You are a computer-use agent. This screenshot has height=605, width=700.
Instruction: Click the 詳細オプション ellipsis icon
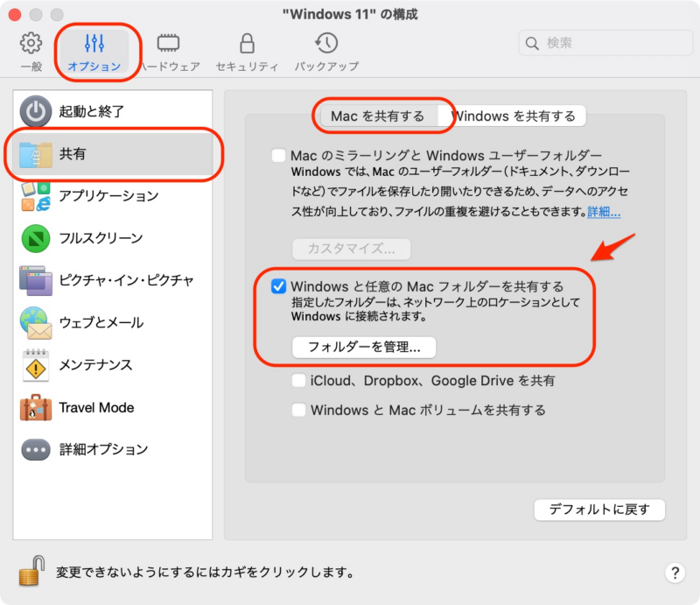[x=36, y=449]
